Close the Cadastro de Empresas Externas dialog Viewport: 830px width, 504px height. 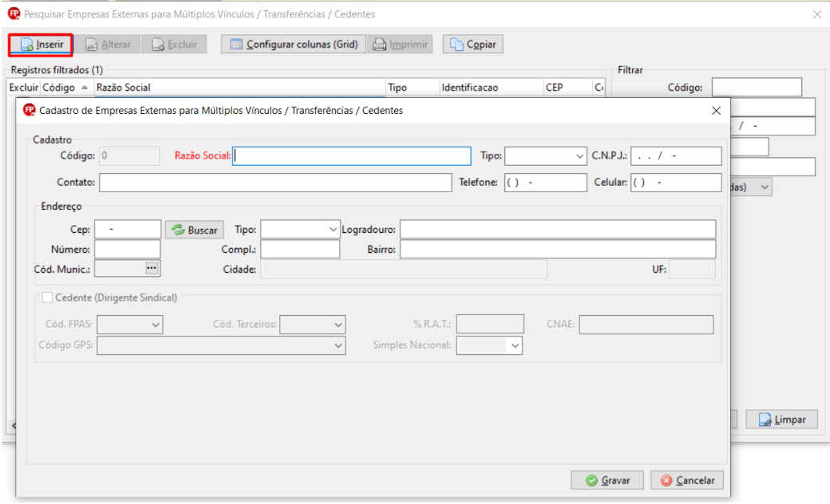[x=716, y=111]
